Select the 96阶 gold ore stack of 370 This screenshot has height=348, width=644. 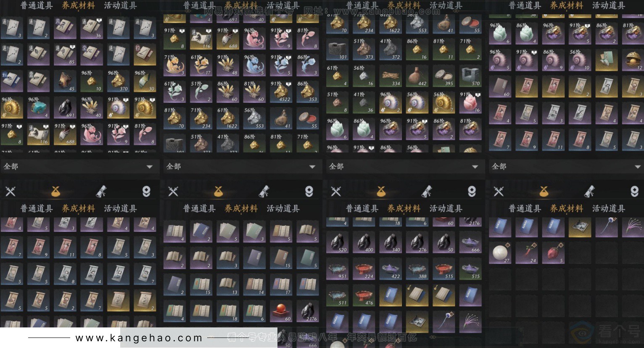[118, 81]
